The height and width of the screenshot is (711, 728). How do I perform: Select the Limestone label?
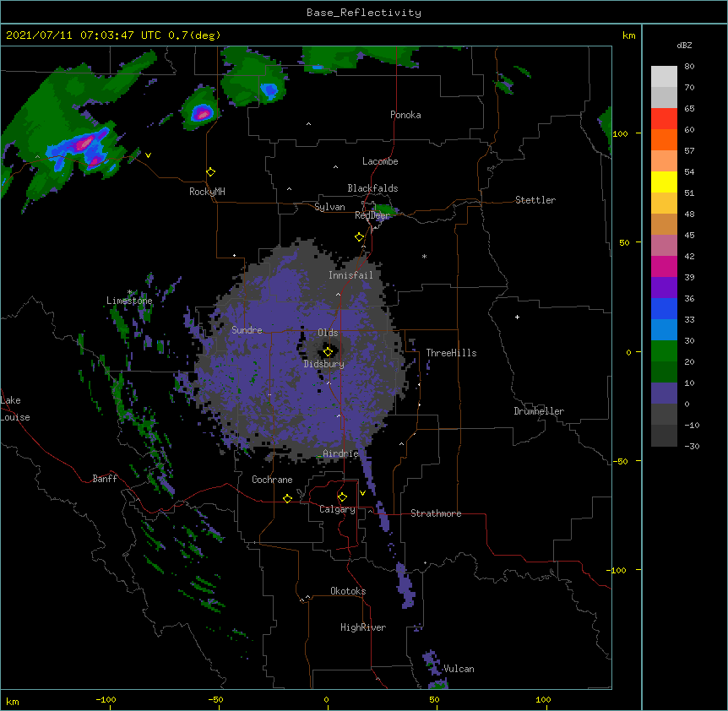[129, 301]
